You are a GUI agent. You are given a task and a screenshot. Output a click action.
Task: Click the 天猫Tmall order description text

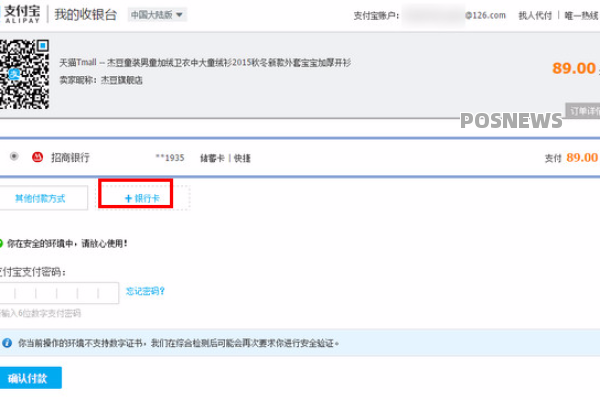tap(205, 62)
